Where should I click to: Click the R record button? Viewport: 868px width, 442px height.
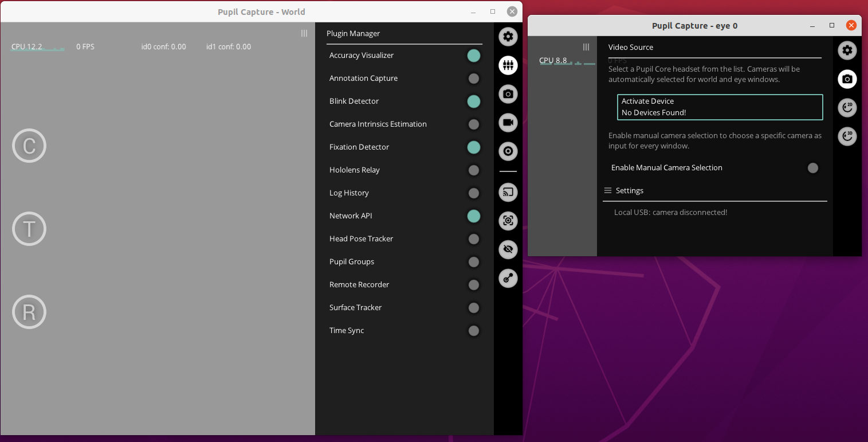point(29,312)
